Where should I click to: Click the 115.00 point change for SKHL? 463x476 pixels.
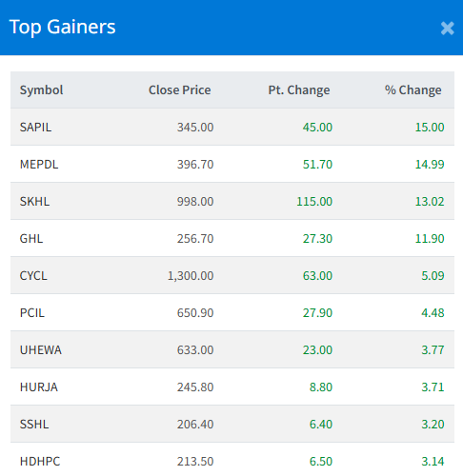[x=314, y=202]
